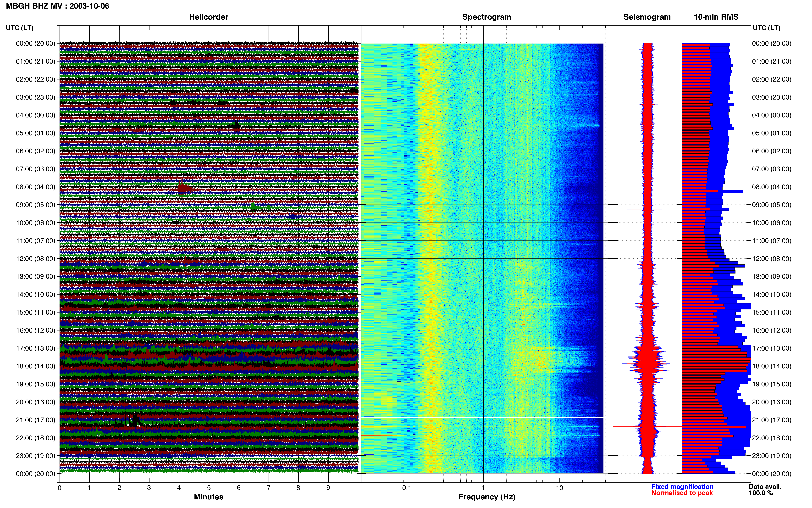Click the longest blue RMS bar just after 08:00

(x=713, y=191)
